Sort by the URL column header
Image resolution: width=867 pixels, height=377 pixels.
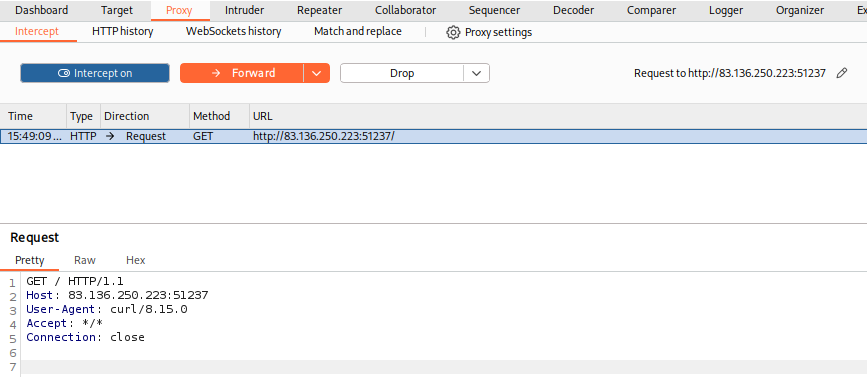coord(558,116)
